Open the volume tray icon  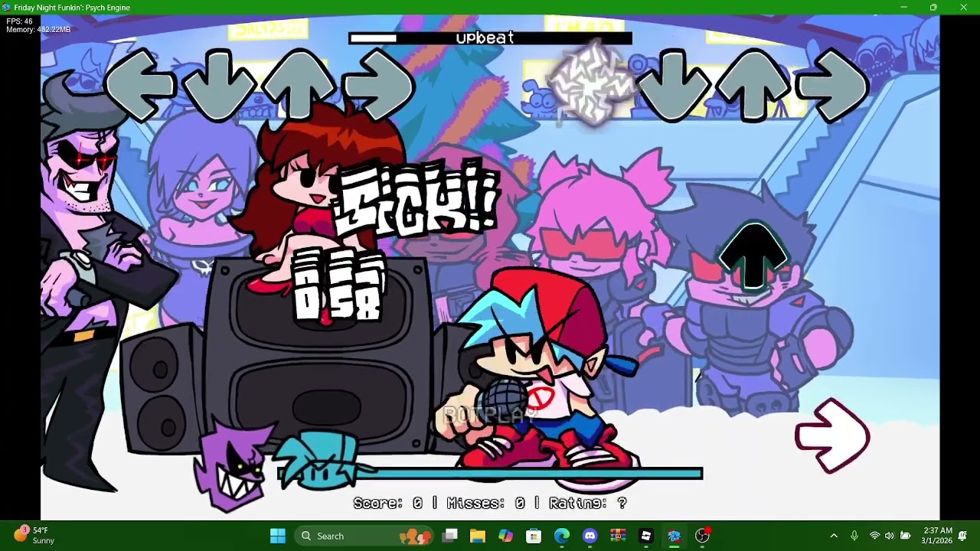(x=890, y=536)
